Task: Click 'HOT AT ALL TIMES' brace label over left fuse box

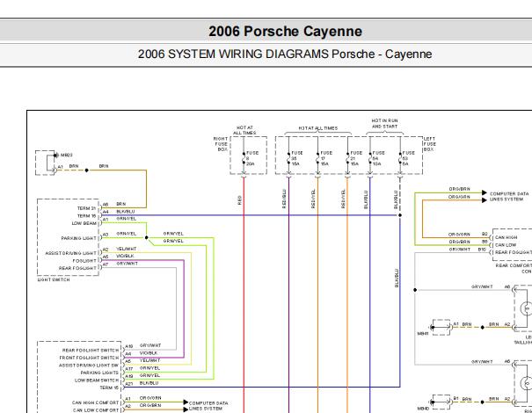Action: click(x=318, y=128)
